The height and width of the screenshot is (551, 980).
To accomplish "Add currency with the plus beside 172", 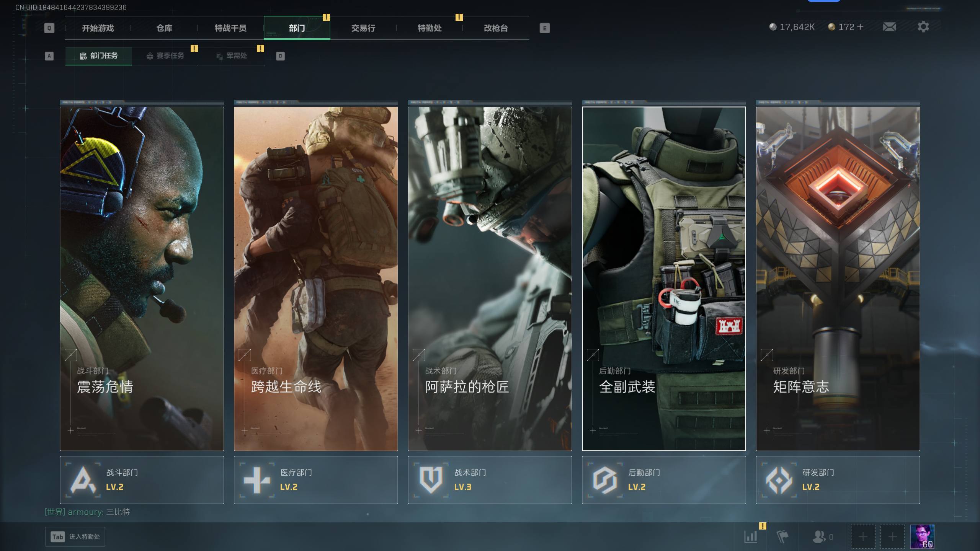I will [860, 27].
